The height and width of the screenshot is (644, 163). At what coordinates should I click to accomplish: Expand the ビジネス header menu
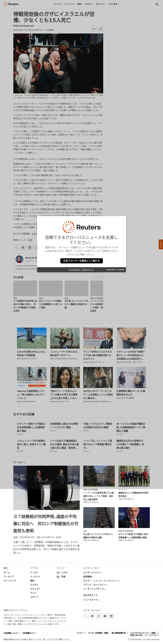coord(89,4)
